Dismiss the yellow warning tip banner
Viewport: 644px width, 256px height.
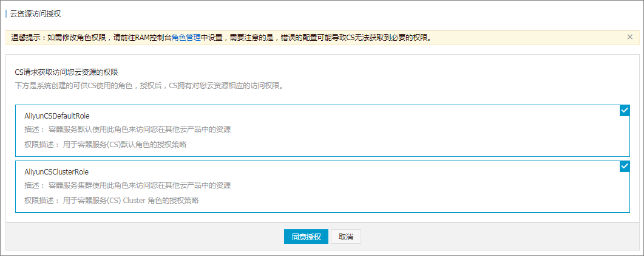[x=629, y=37]
